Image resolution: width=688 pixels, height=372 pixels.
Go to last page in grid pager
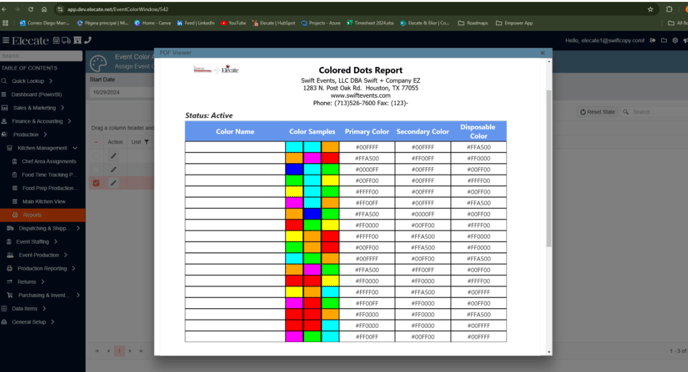141,351
